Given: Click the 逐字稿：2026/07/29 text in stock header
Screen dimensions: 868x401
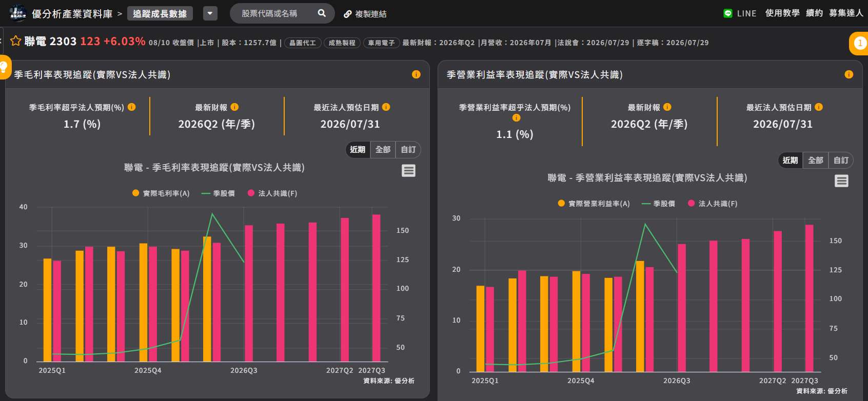Looking at the screenshot, I should [x=673, y=43].
